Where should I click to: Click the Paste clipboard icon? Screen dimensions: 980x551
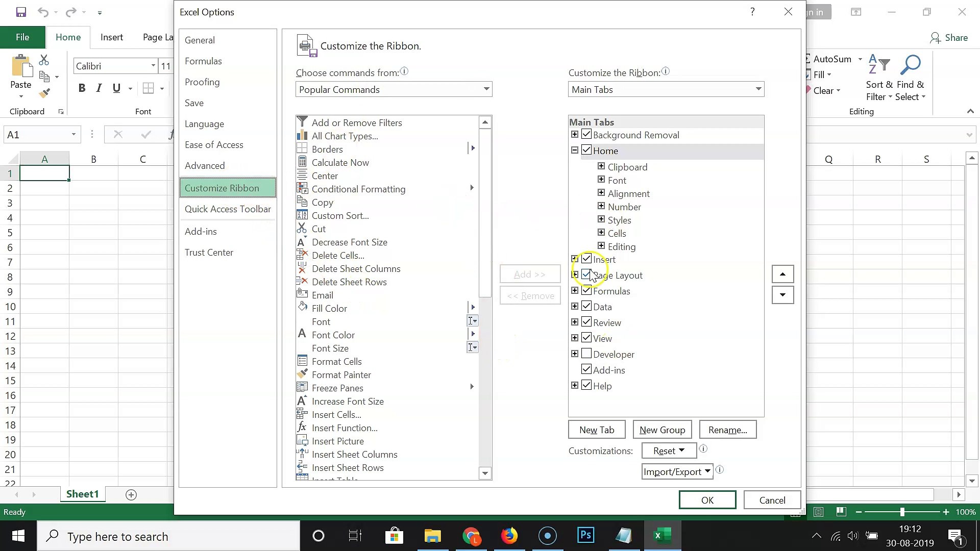tap(21, 66)
